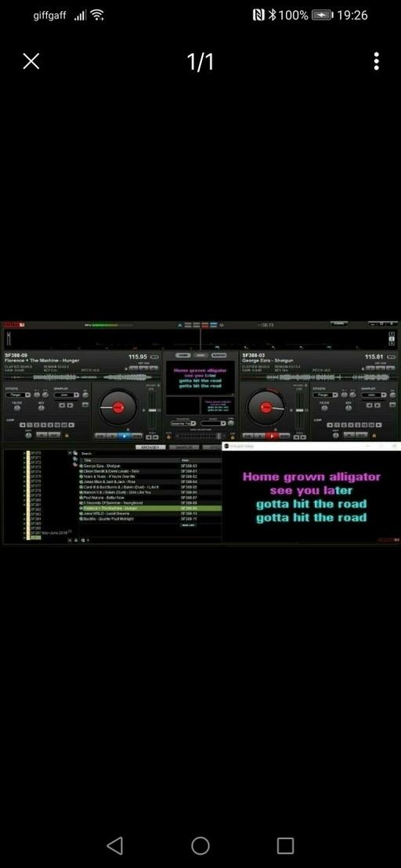
Task: Play the left deck Florence + The Machine track
Action: pyautogui.click(x=125, y=436)
